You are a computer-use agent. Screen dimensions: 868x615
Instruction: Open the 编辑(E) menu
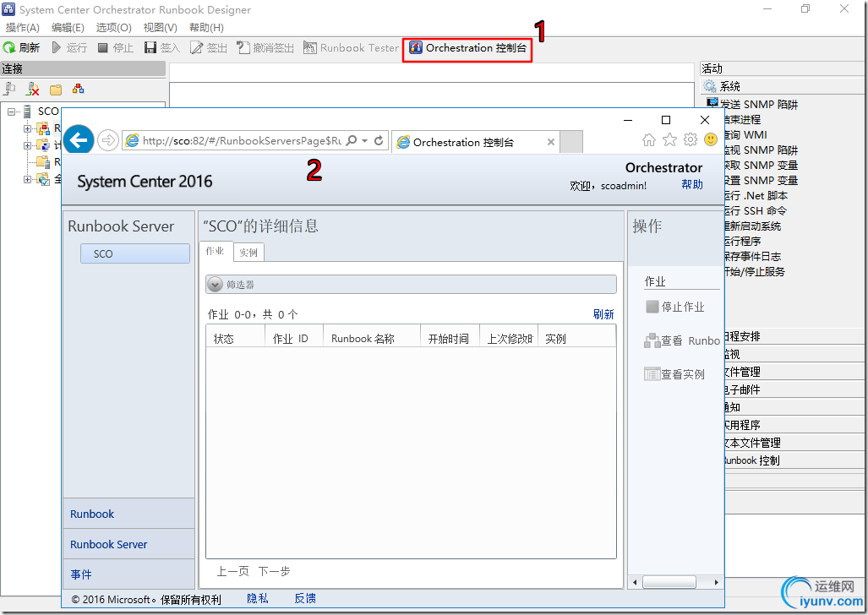click(x=68, y=28)
